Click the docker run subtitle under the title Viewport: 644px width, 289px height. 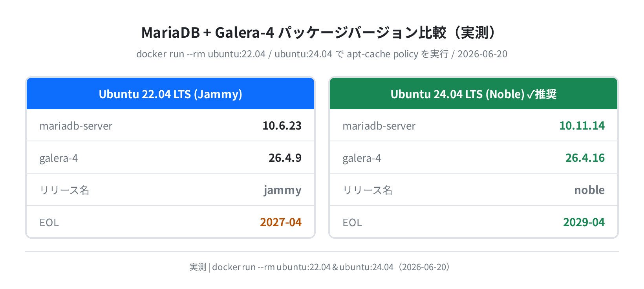322,54
